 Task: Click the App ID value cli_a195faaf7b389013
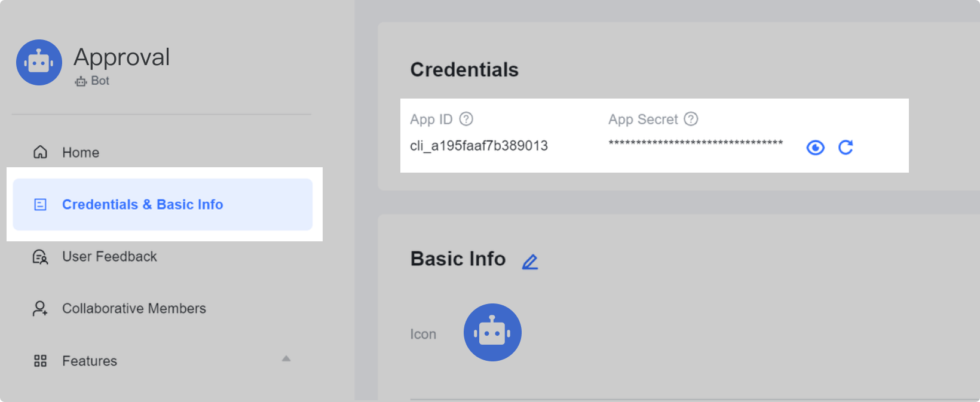pyautogui.click(x=479, y=146)
